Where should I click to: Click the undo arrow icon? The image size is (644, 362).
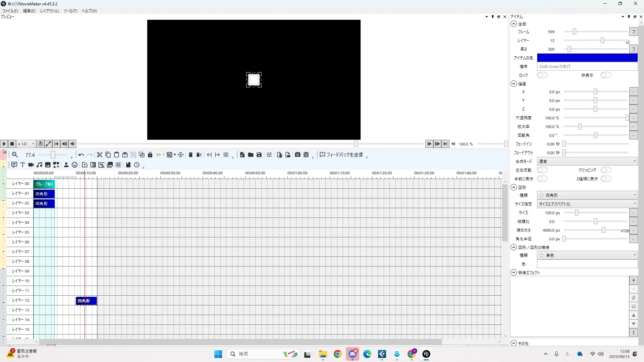(81, 155)
